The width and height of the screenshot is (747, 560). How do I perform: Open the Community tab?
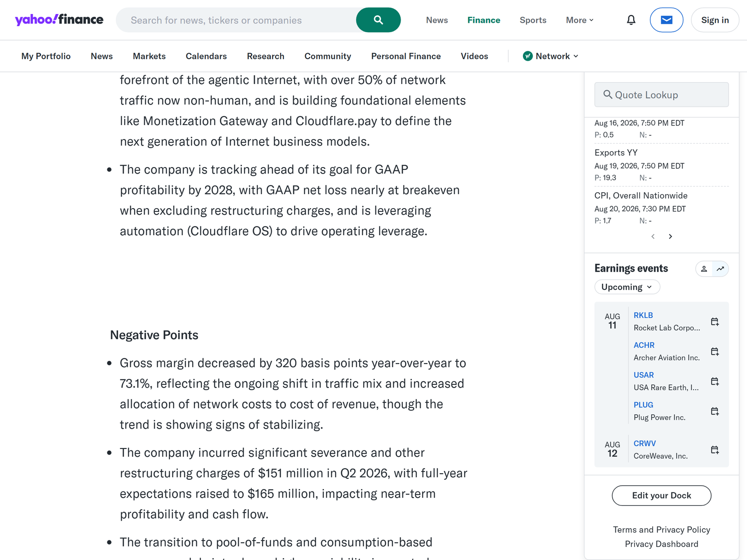click(328, 56)
